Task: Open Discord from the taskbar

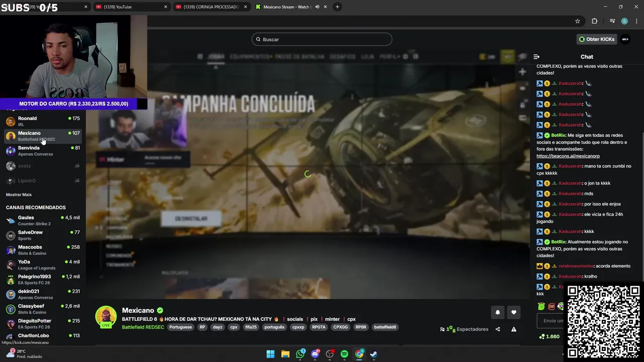Action: (x=315, y=354)
